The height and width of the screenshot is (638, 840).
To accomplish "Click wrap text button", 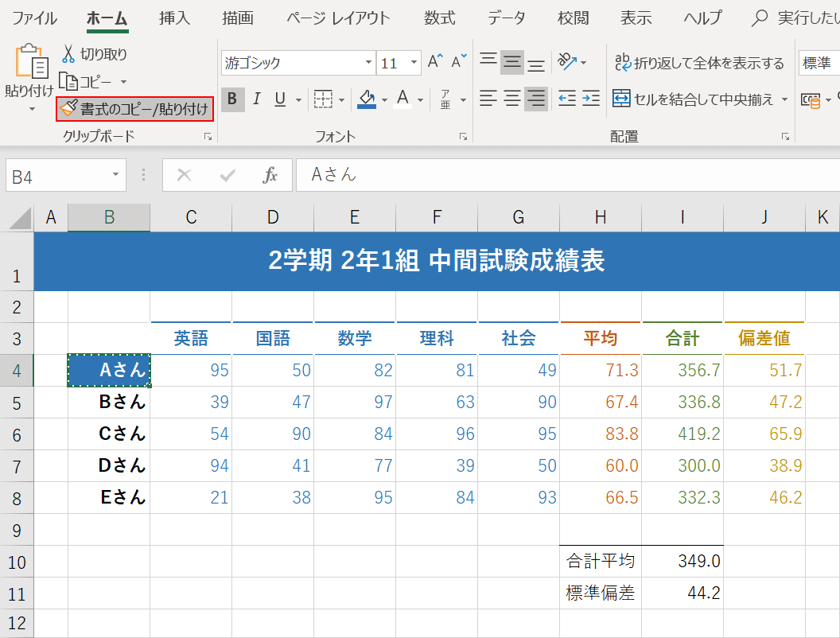I will click(x=699, y=63).
